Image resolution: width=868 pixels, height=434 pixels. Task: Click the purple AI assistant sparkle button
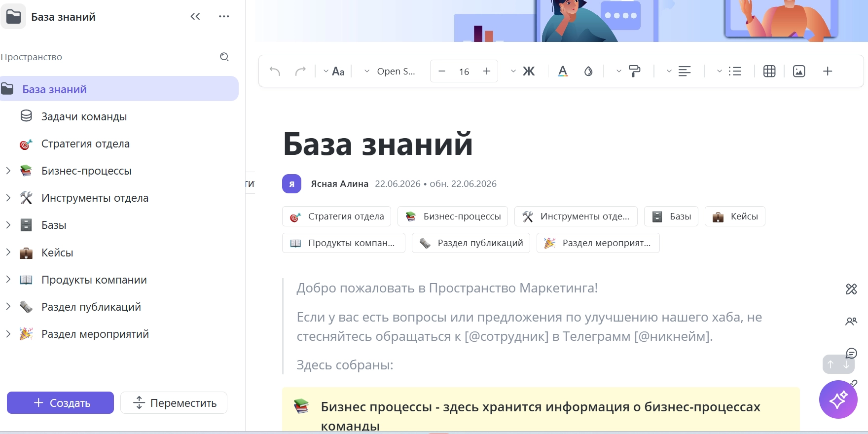click(x=838, y=399)
